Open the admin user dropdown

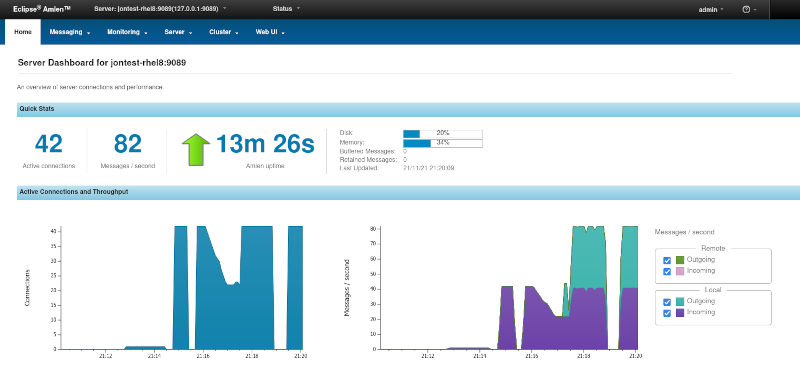pyautogui.click(x=711, y=10)
